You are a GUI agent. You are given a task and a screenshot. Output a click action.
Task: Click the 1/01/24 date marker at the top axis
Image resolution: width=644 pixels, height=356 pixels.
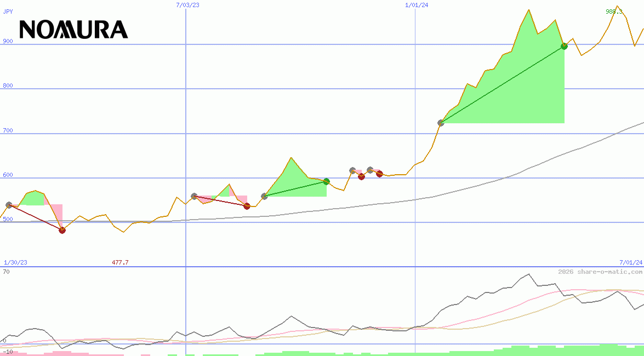(415, 5)
